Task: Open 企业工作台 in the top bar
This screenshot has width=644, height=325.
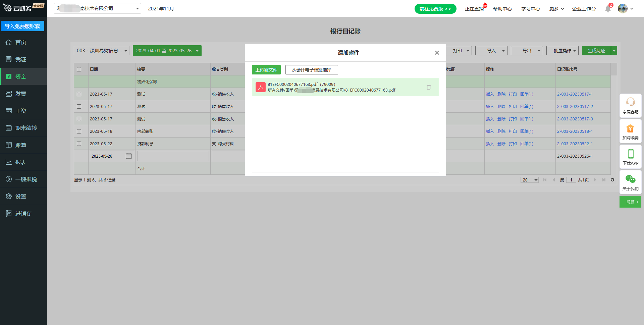Action: point(584,9)
